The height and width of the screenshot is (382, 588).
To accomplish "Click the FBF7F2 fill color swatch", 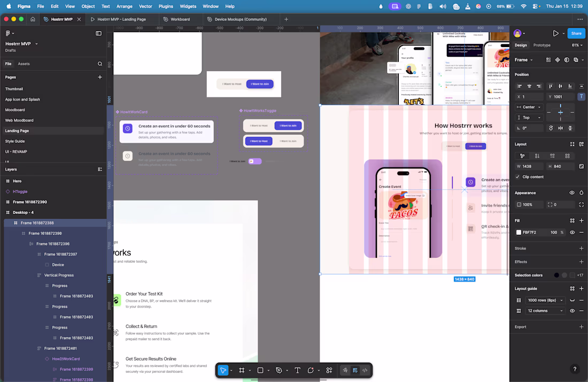I will (519, 233).
